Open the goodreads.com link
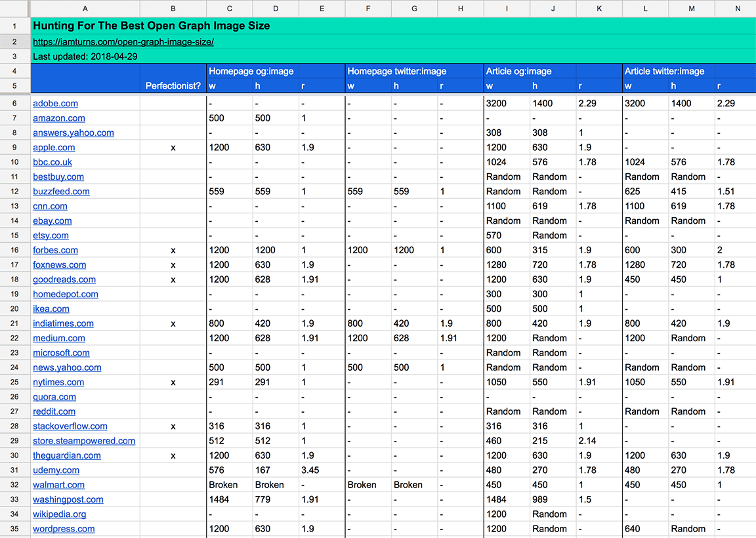 click(64, 279)
